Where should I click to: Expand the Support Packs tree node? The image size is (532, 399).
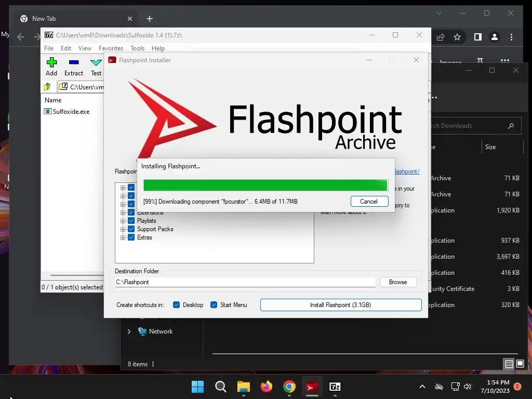(x=123, y=229)
